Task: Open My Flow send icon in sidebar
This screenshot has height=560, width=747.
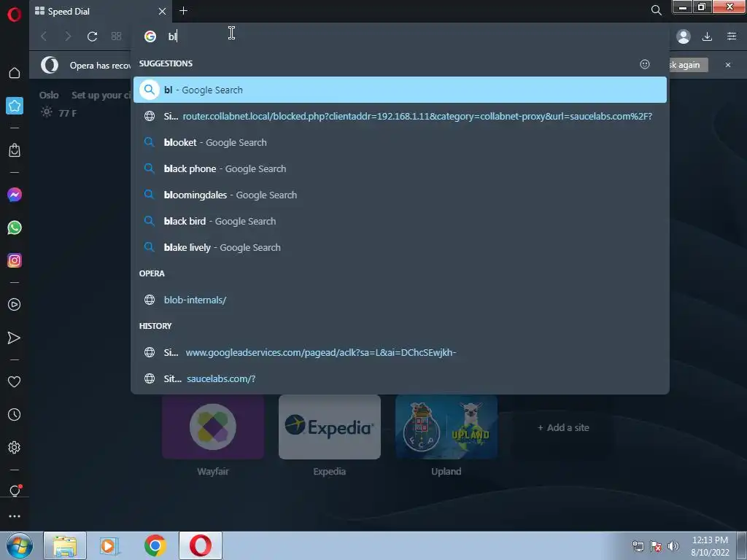Action: (15, 338)
